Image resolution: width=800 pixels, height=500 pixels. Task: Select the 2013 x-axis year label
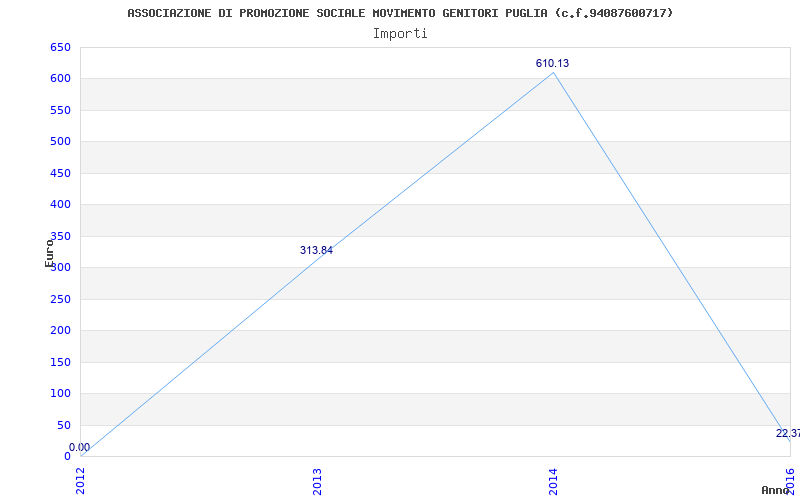[x=317, y=480]
